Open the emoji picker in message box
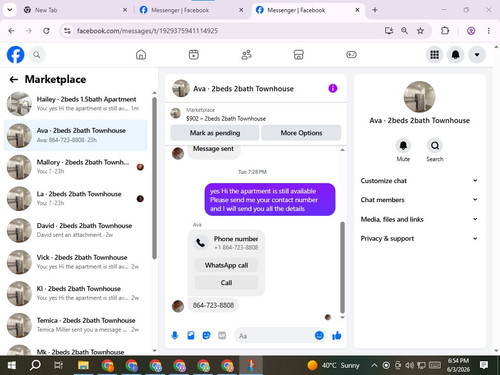Viewport: 500px width, 375px height. pos(319,335)
